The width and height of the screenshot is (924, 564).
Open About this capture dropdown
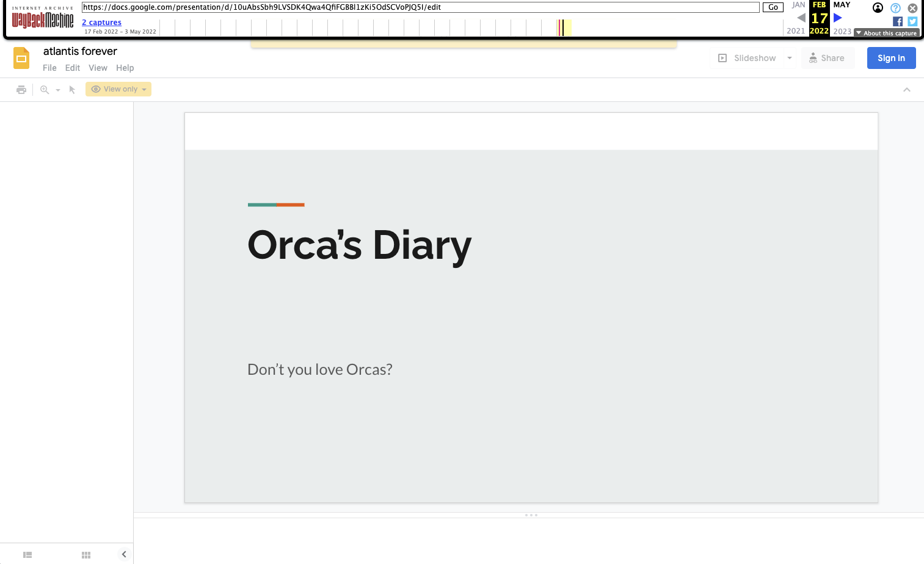(887, 33)
